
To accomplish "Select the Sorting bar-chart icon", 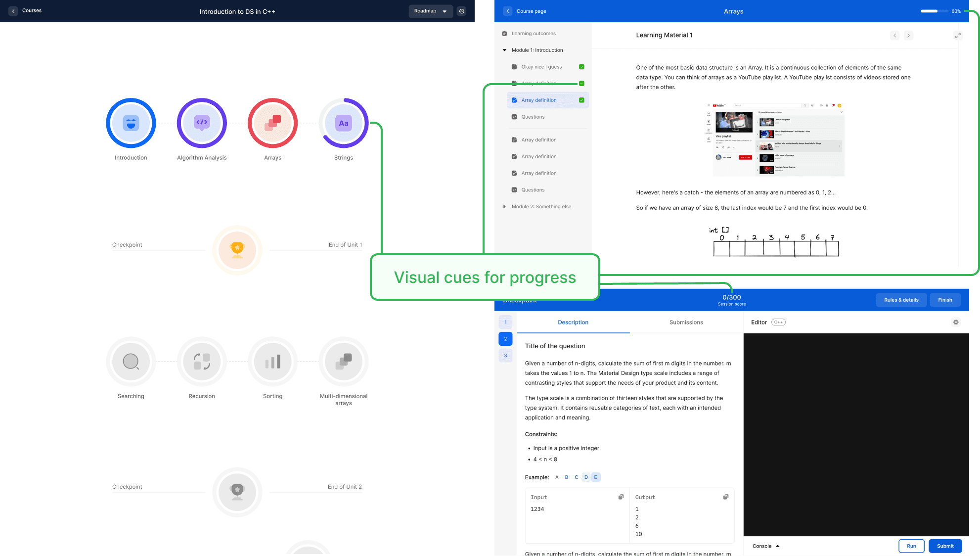I will click(x=272, y=362).
